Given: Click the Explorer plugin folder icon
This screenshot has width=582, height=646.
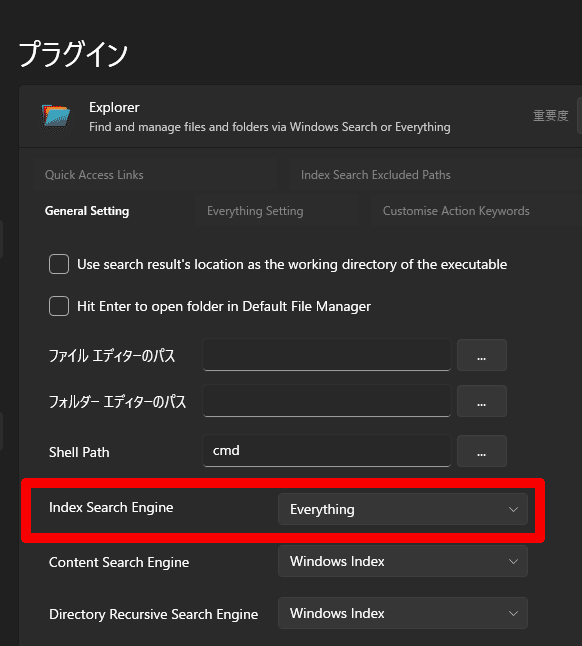Looking at the screenshot, I should click(56, 117).
